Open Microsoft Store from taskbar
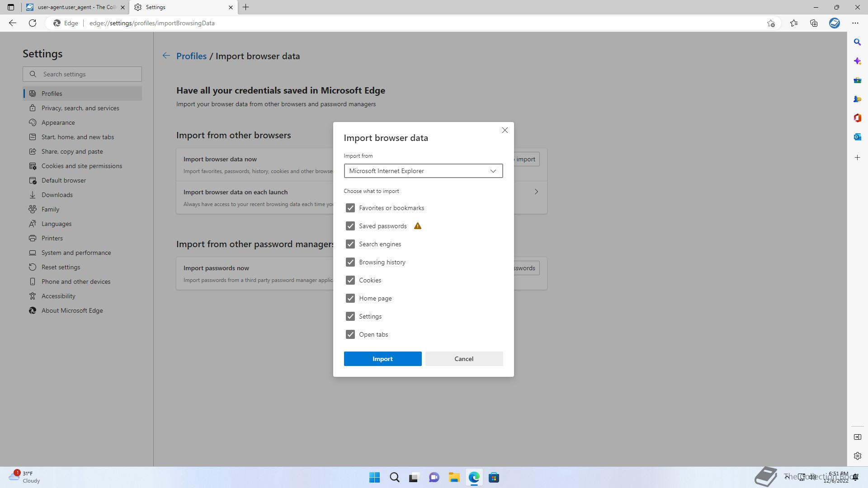868x488 pixels. point(494,478)
